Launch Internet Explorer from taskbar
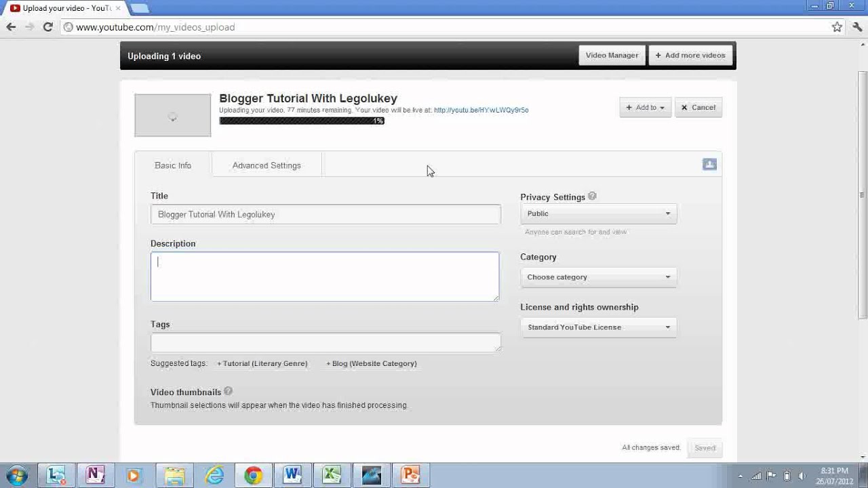The image size is (868, 488). (x=214, y=475)
